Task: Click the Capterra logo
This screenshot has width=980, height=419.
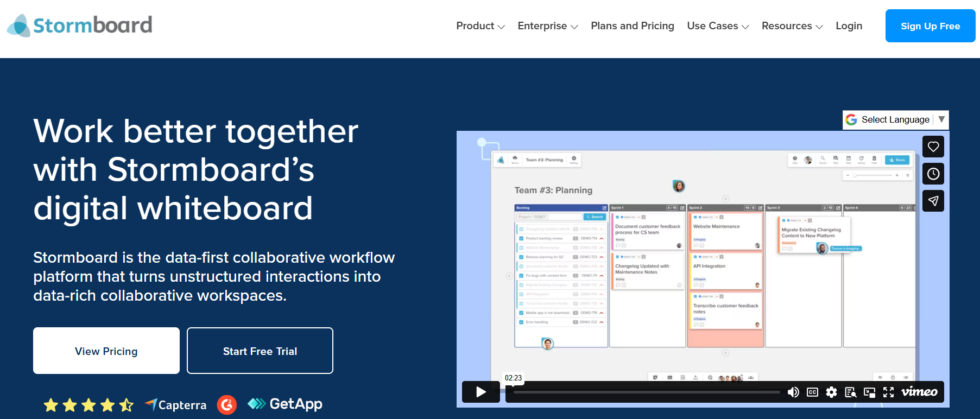Action: (x=176, y=405)
